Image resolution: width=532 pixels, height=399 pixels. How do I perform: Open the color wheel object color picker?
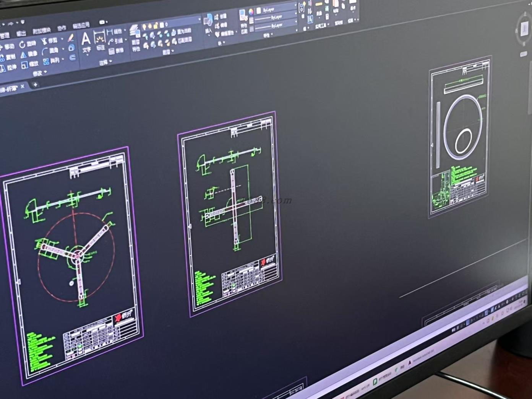251,12
